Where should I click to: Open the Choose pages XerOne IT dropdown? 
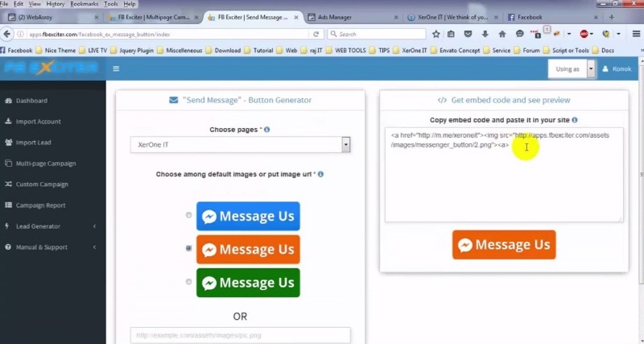[240, 145]
